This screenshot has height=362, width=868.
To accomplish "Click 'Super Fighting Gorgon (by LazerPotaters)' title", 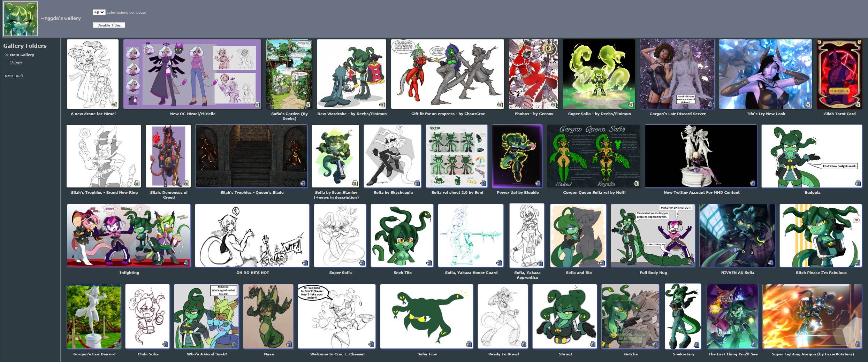I will click(813, 354).
